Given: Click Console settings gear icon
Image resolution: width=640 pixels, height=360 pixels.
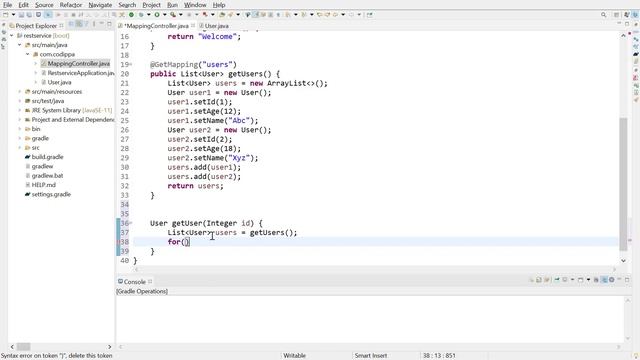Looking at the screenshot, I should point(611,280).
